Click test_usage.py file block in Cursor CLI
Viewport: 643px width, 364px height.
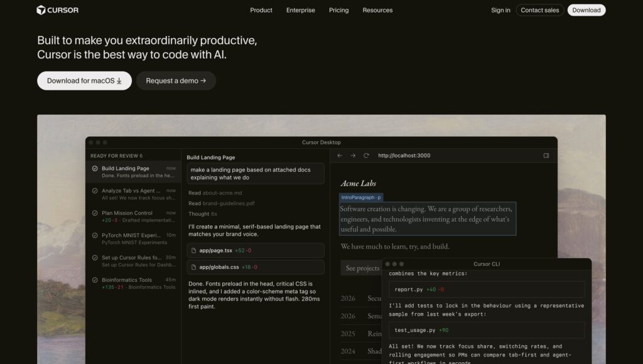487,330
